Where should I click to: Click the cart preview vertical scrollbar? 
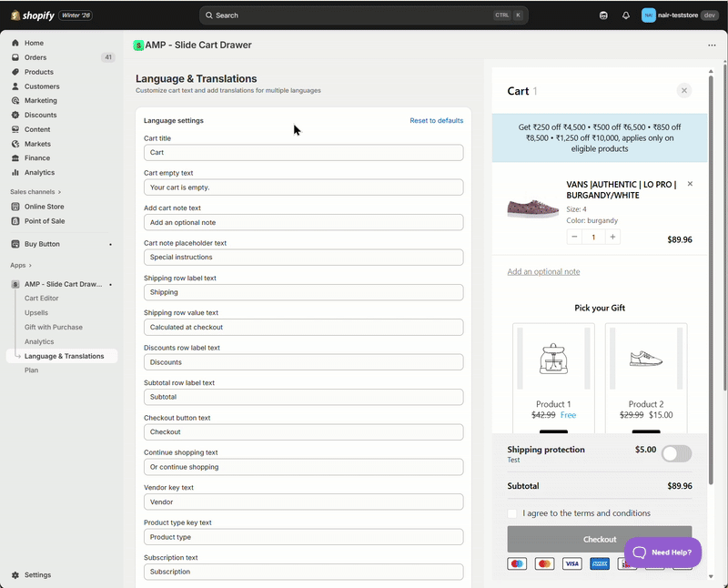(x=711, y=279)
